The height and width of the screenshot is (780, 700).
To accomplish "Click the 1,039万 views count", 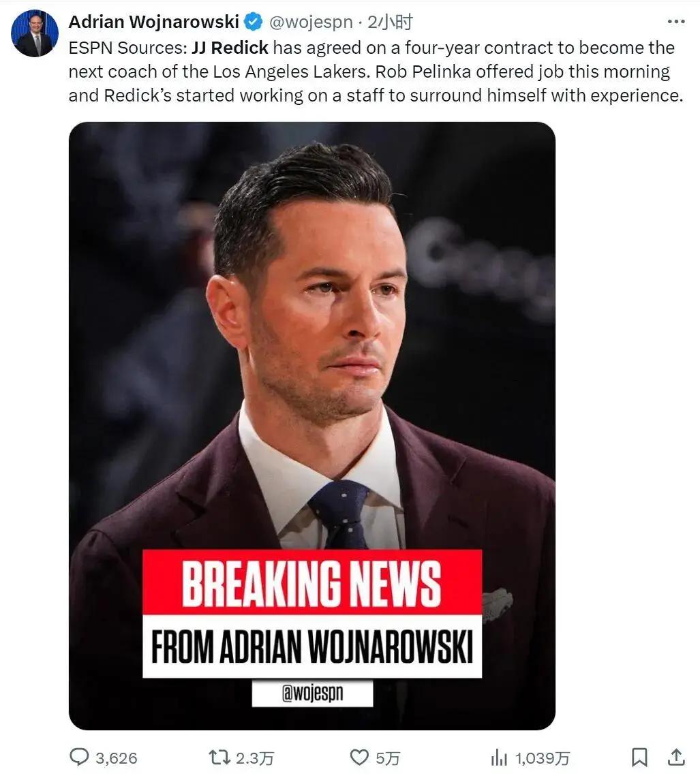I will point(542,758).
